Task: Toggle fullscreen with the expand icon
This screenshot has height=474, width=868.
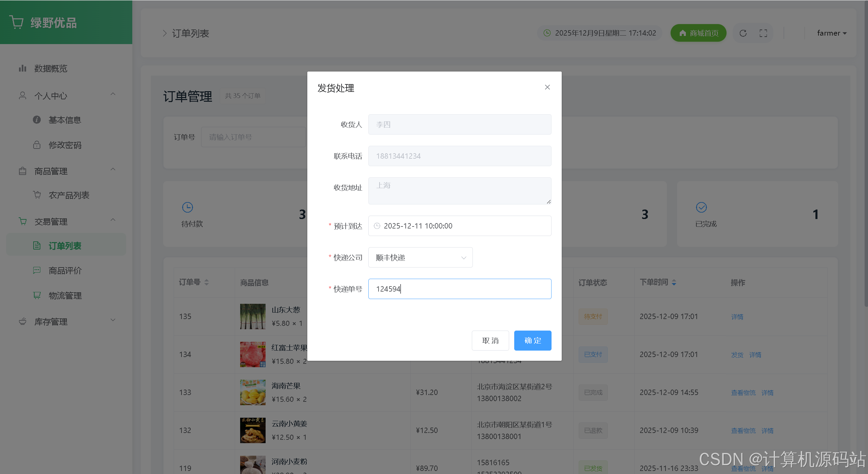Action: tap(763, 33)
